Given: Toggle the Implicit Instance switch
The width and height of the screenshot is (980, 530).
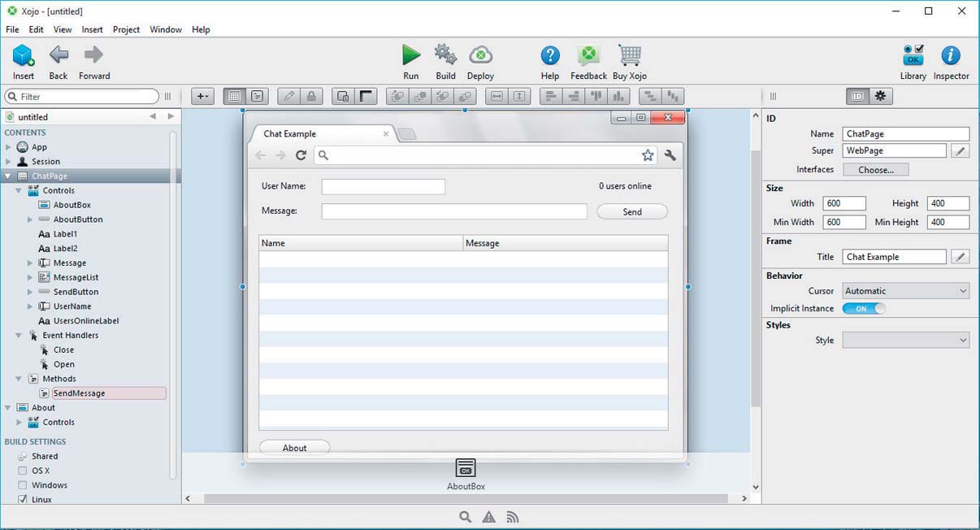Looking at the screenshot, I should [864, 309].
